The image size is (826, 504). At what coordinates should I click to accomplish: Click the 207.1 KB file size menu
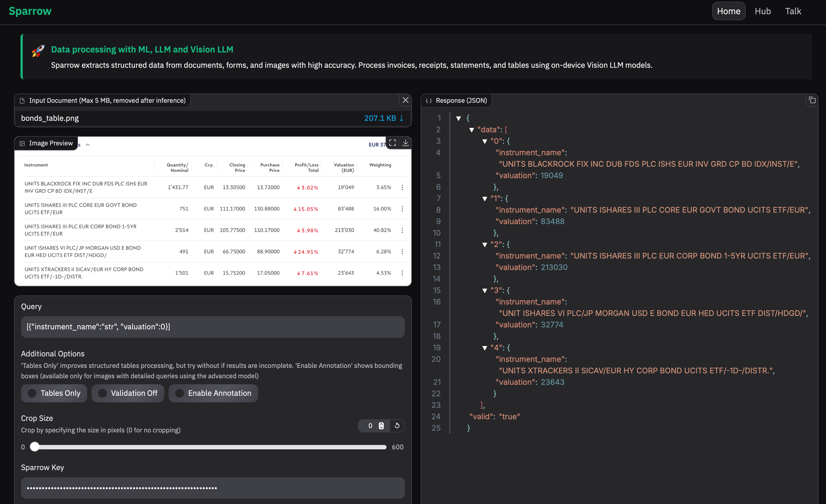pyautogui.click(x=383, y=118)
